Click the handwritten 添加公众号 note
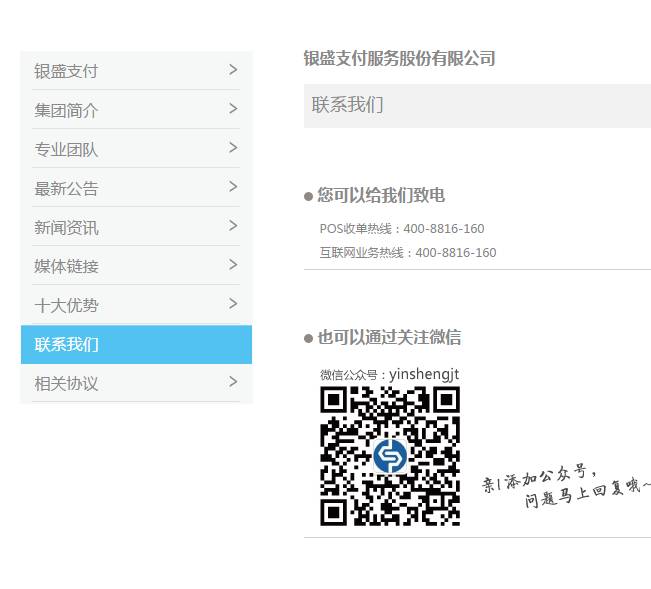This screenshot has height=589, width=651. point(566,486)
